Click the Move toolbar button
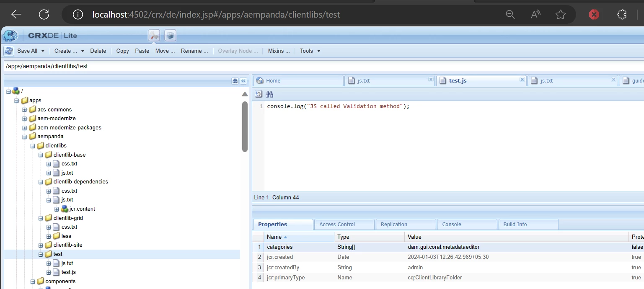The width and height of the screenshot is (644, 289). point(165,51)
